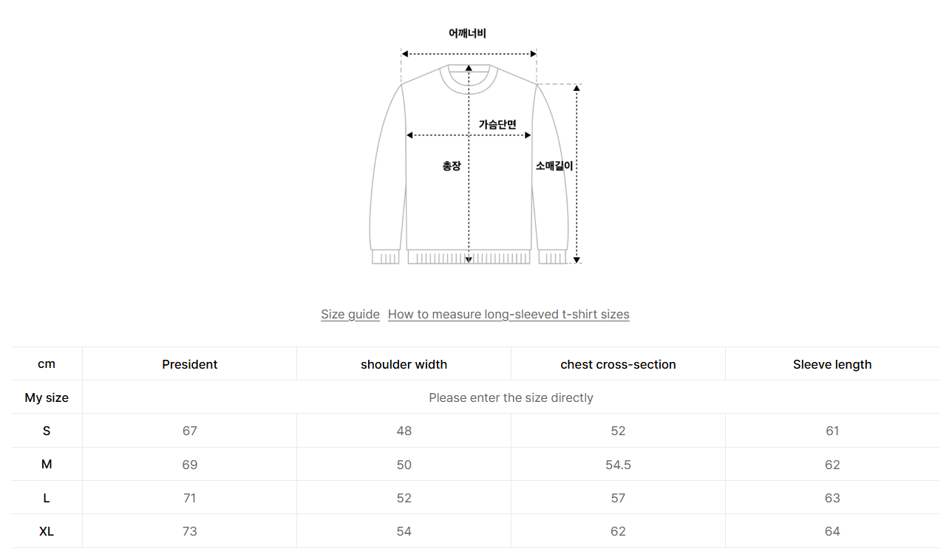
Task: Click the President column header
Action: point(190,364)
